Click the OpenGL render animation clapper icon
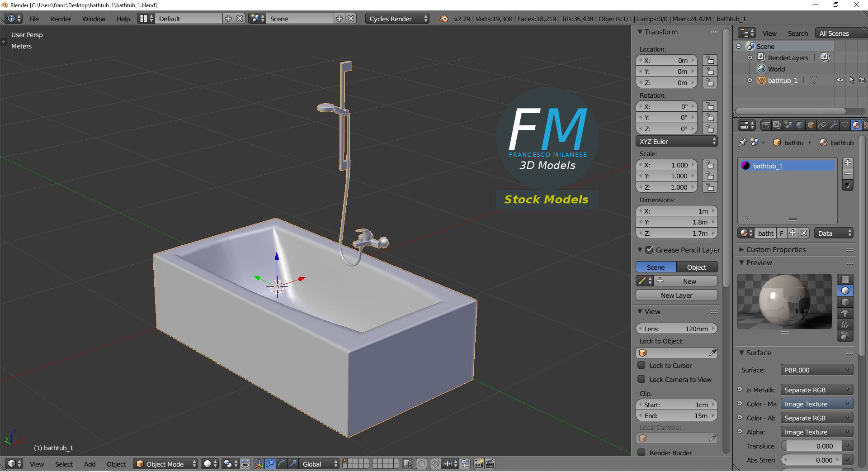Screen dimensions: 868x472 [x=490, y=464]
